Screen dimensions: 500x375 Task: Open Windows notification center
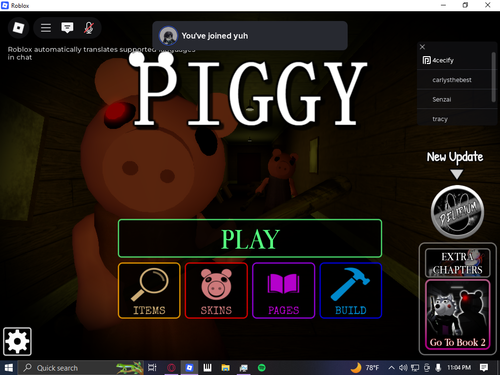tap(484, 368)
